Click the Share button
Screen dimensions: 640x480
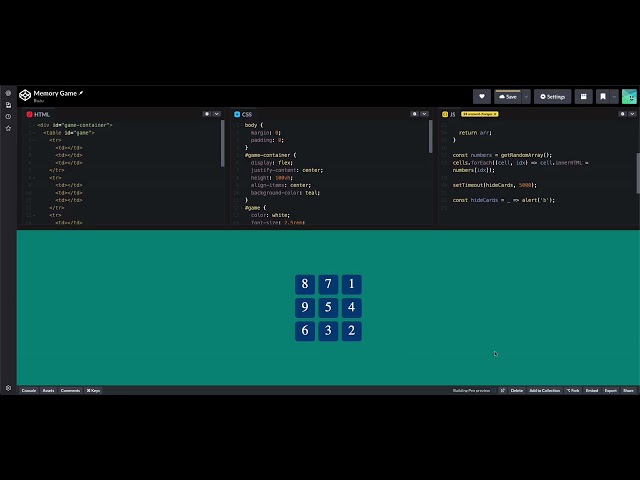point(629,391)
